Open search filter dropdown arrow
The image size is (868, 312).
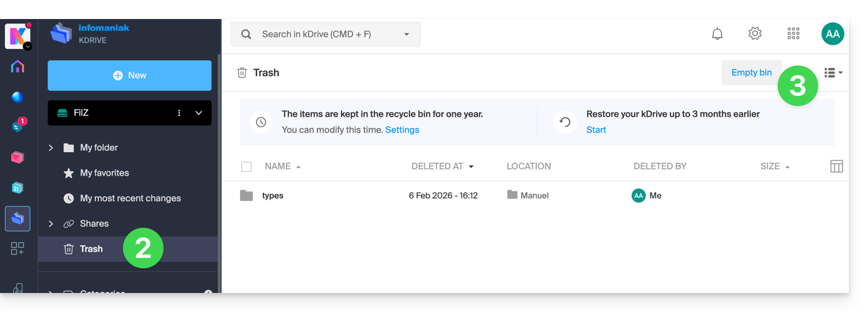[x=406, y=34]
